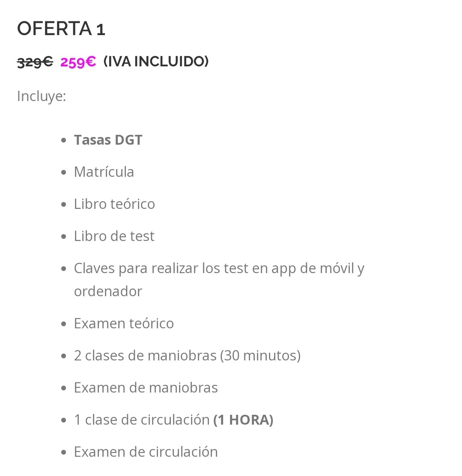462x476 pixels.
Task: Click the (30 minutos) text
Action: click(x=260, y=355)
